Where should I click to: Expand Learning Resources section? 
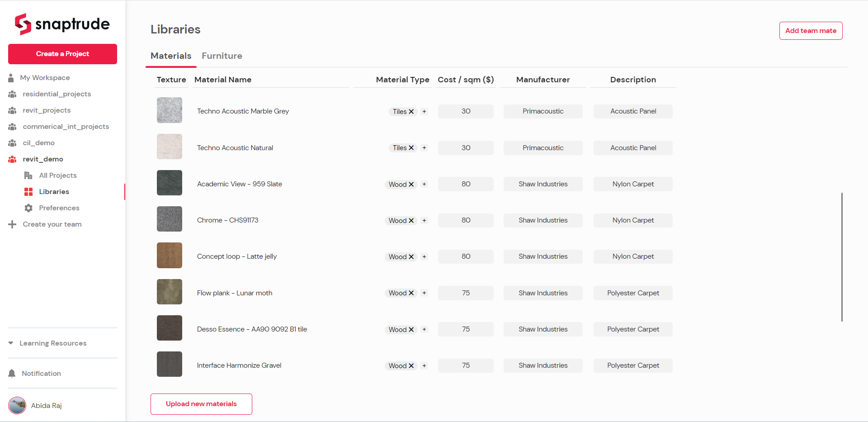pyautogui.click(x=11, y=343)
